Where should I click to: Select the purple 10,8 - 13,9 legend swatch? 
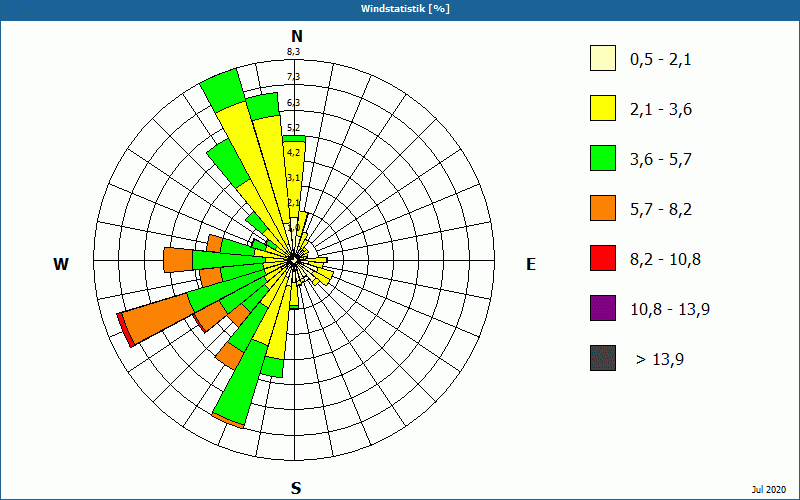click(603, 308)
